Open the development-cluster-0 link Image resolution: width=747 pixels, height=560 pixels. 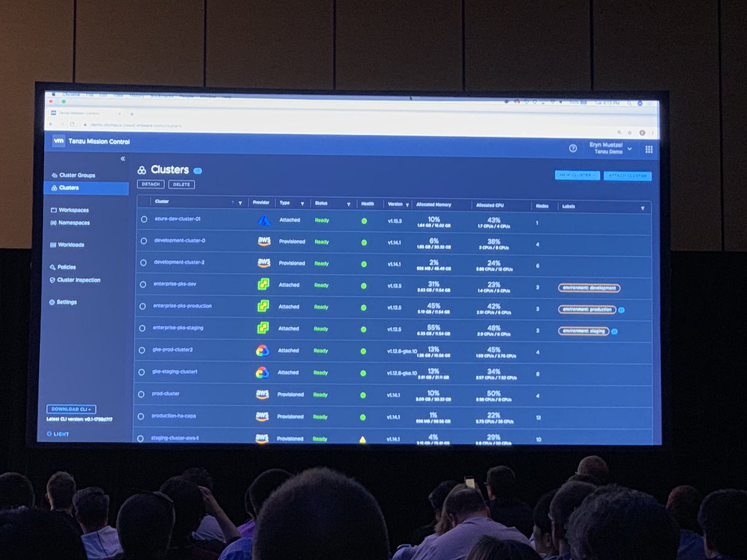pos(180,240)
